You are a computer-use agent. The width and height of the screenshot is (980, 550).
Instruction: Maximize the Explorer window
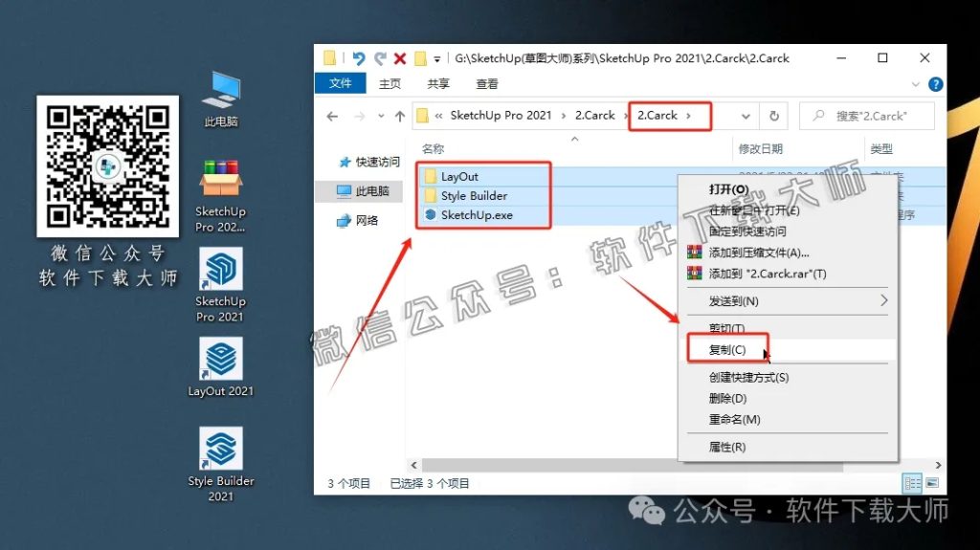pyautogui.click(x=882, y=58)
